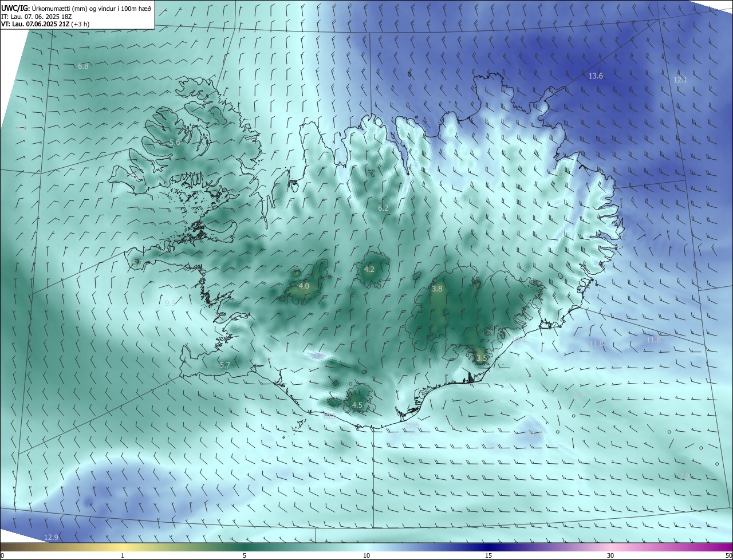Click the 7.9 value in the southeast sea
733x560 pixels.
click(684, 476)
